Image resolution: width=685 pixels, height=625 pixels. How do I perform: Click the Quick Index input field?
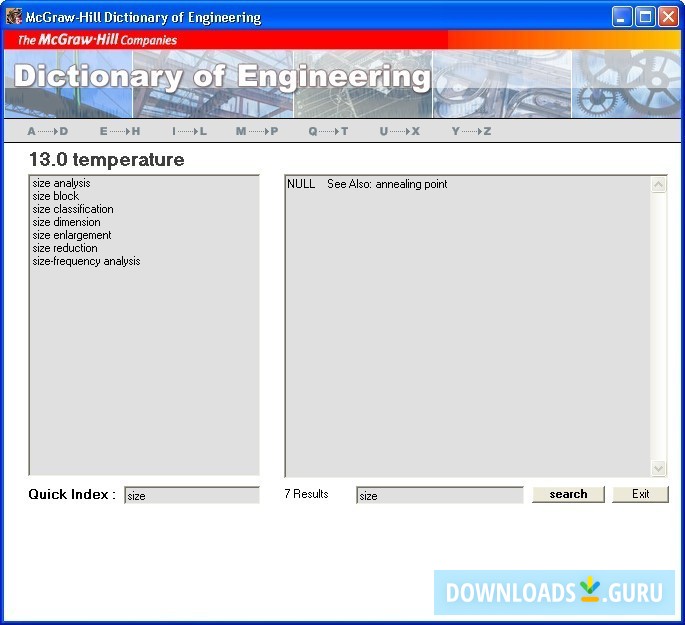click(x=192, y=495)
